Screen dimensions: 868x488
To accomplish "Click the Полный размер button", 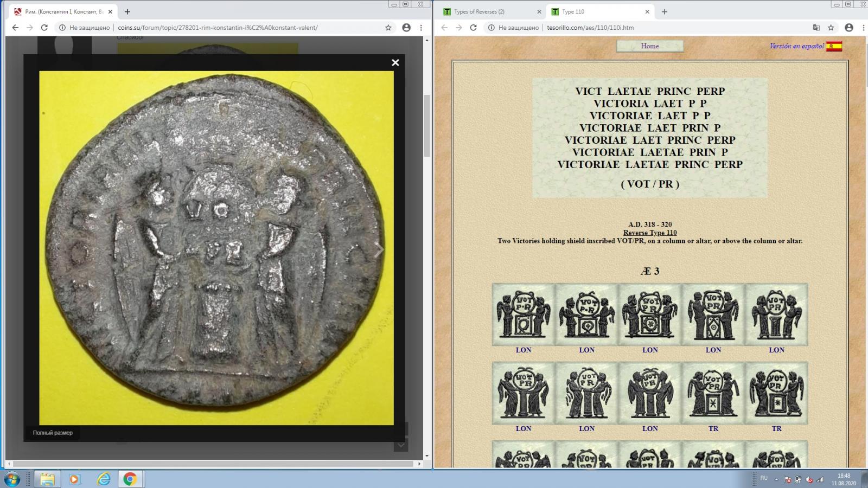I will point(53,433).
